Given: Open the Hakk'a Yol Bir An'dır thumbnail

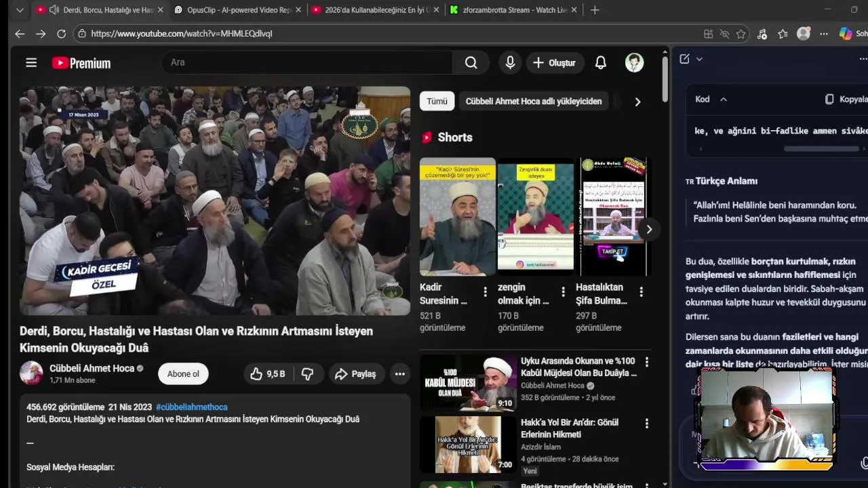Looking at the screenshot, I should click(x=468, y=444).
